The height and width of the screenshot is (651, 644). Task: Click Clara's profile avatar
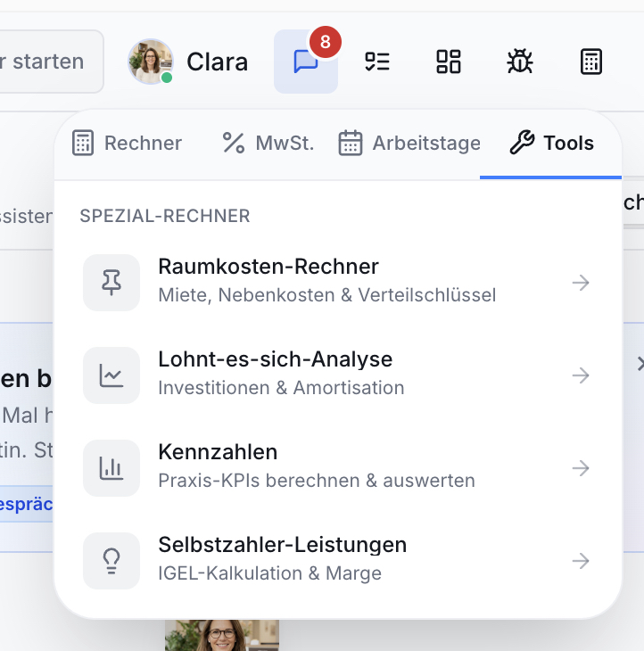click(151, 62)
